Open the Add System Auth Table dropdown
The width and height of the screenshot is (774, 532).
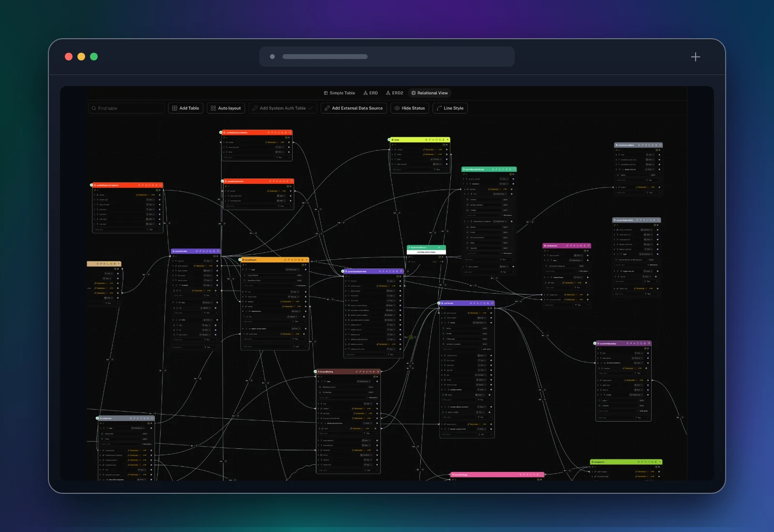(x=283, y=108)
